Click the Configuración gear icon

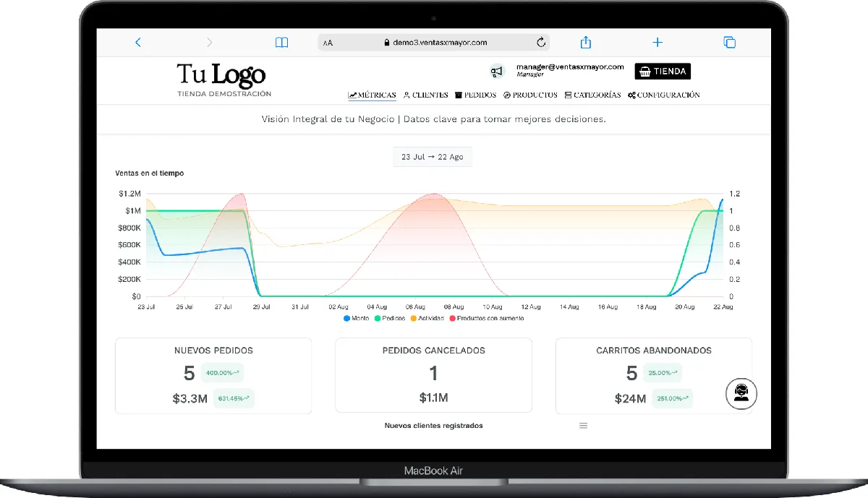(x=632, y=95)
